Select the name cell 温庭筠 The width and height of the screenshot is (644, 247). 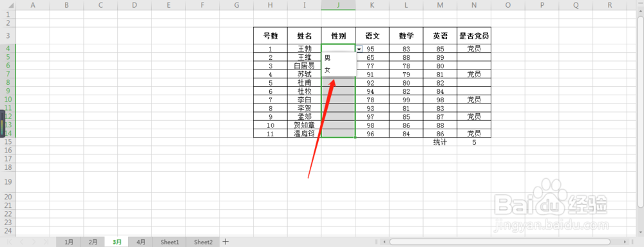[305, 133]
